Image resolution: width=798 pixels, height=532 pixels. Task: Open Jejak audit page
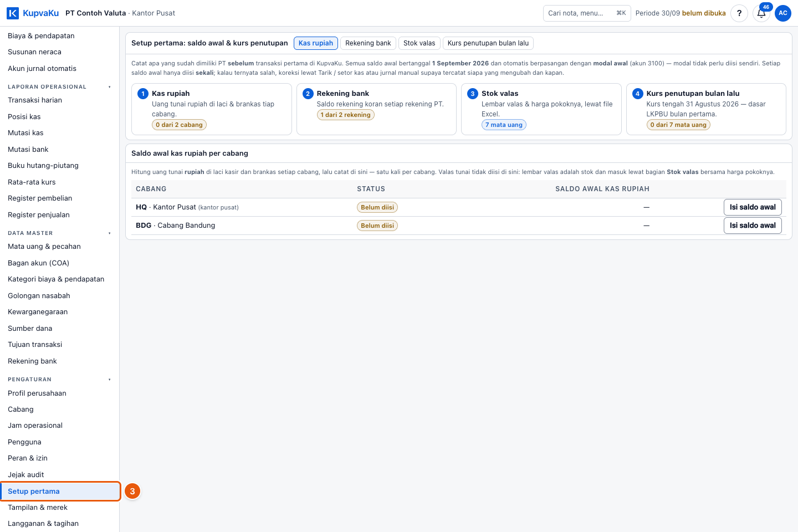59,474
